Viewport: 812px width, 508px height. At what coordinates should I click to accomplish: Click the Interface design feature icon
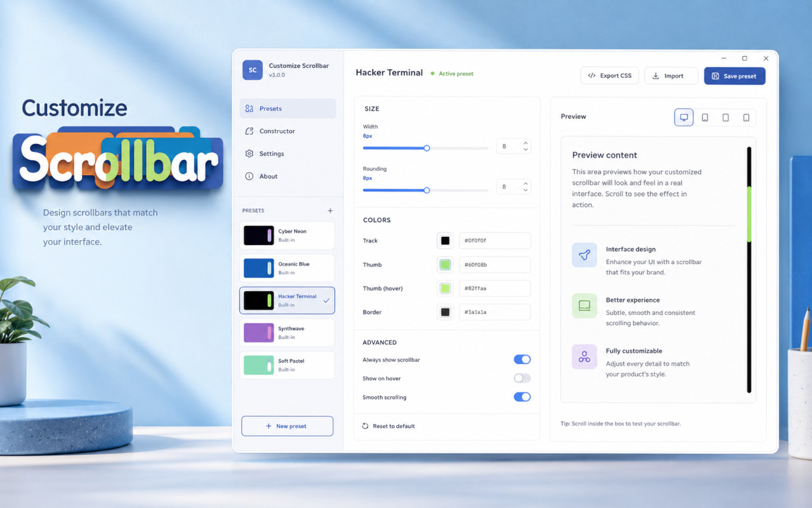[584, 255]
